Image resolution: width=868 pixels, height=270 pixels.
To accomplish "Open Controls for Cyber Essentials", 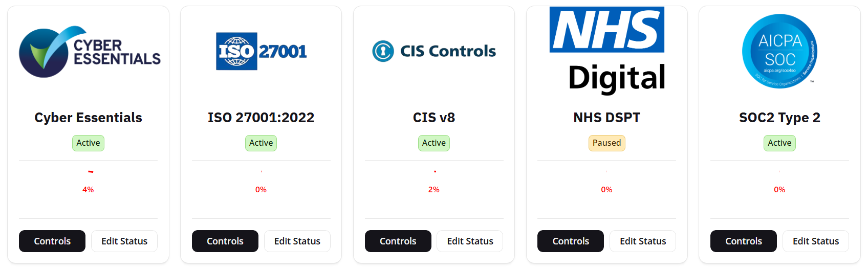I will click(x=52, y=241).
